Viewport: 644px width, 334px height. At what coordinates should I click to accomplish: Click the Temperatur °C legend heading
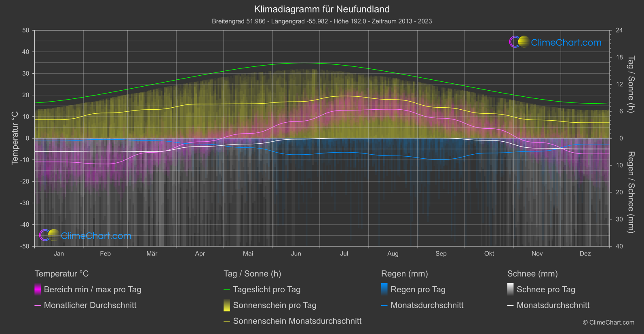coord(61,274)
